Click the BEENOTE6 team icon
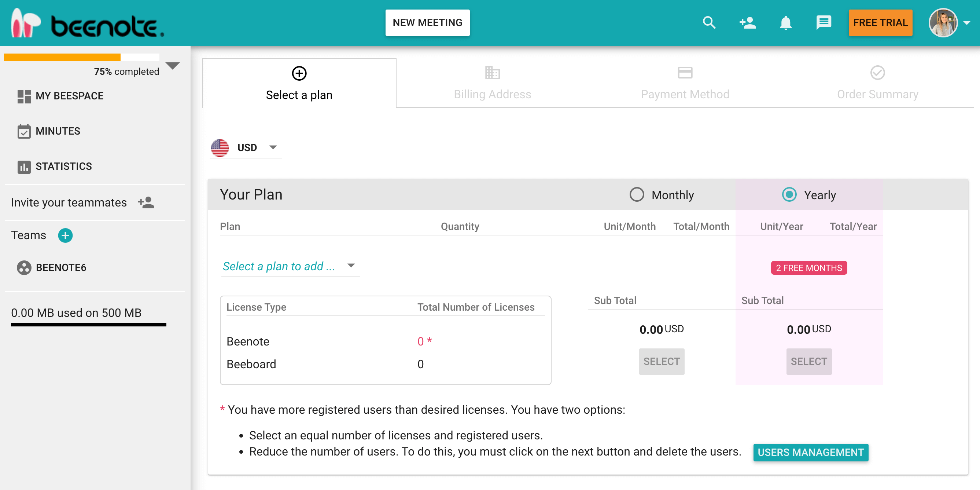 tap(24, 268)
